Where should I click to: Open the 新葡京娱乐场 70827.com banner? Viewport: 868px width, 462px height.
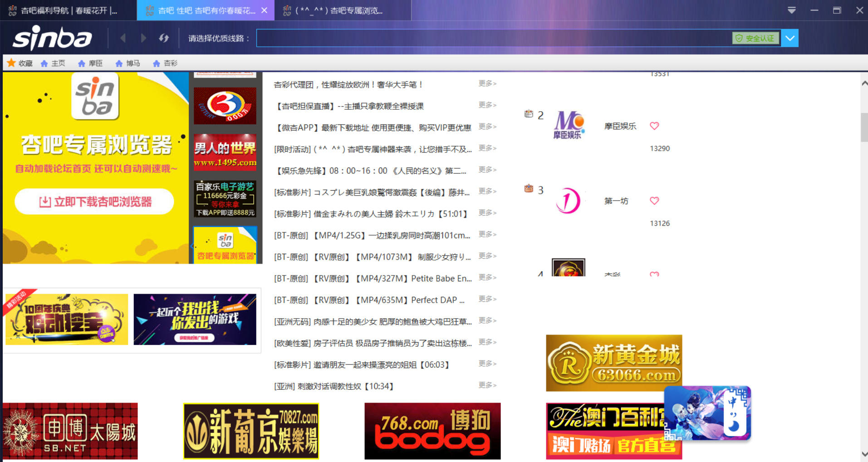tap(251, 431)
